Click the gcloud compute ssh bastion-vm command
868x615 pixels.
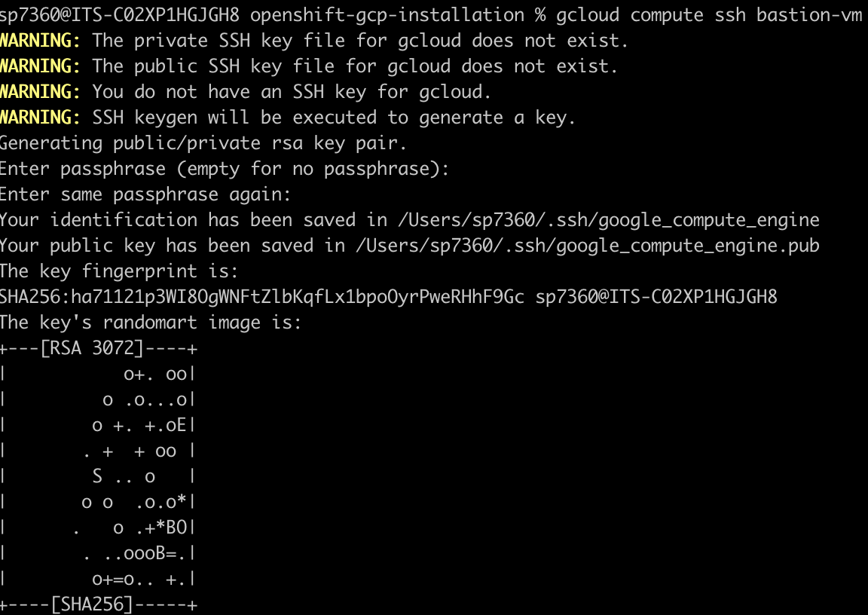(710, 15)
